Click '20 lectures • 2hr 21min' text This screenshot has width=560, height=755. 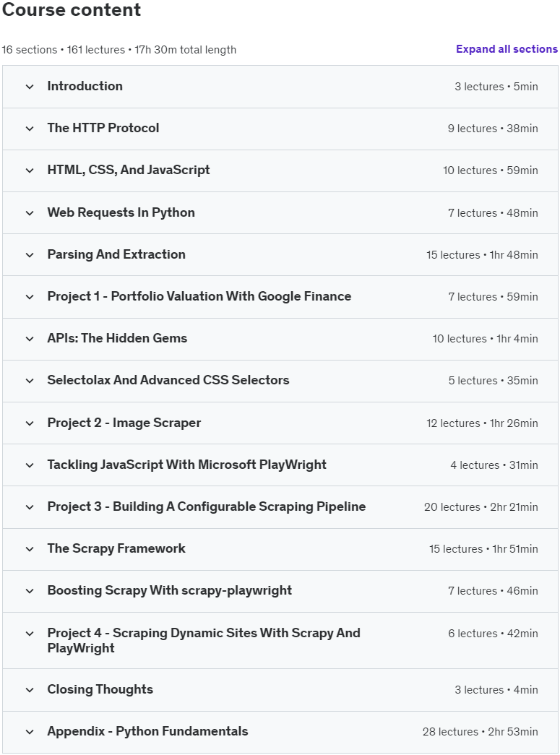point(481,507)
